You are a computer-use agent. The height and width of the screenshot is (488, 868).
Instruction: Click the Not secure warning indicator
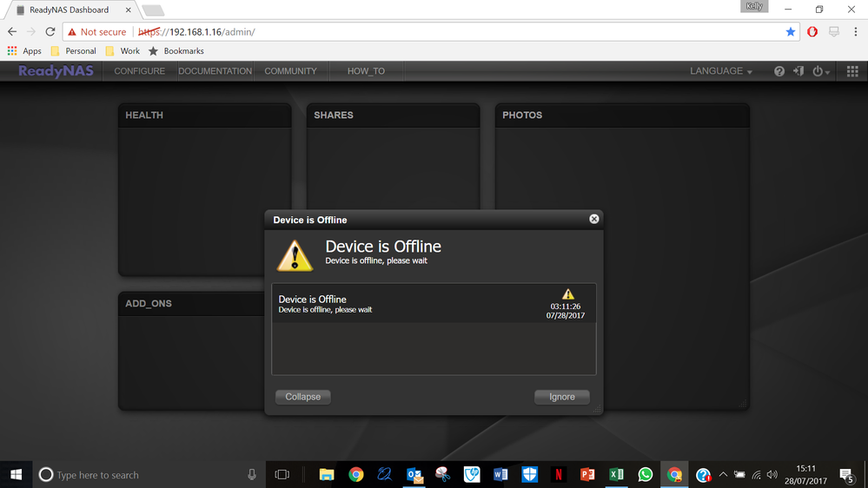96,32
